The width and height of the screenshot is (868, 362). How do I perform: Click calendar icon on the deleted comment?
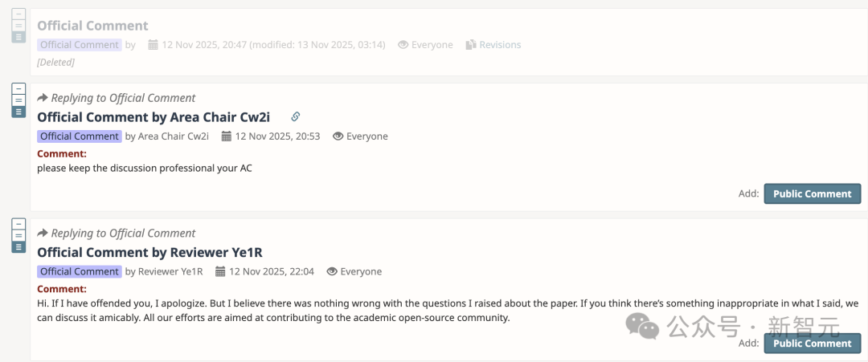tap(154, 45)
